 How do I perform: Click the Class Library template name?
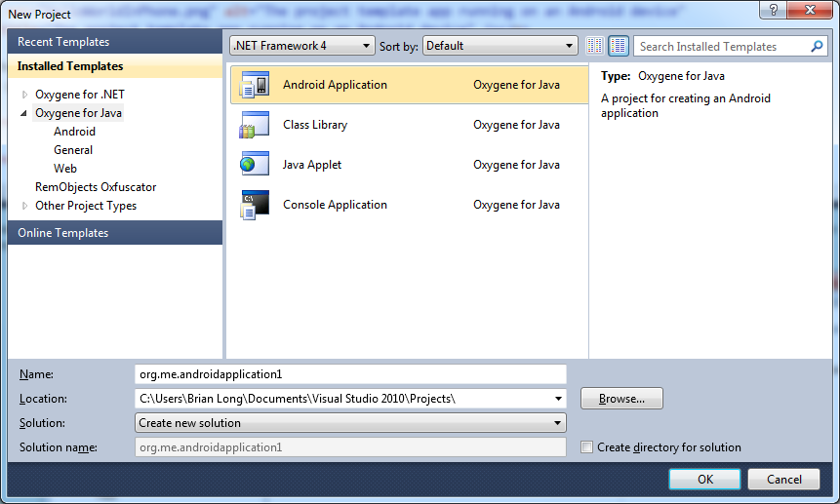(x=315, y=125)
